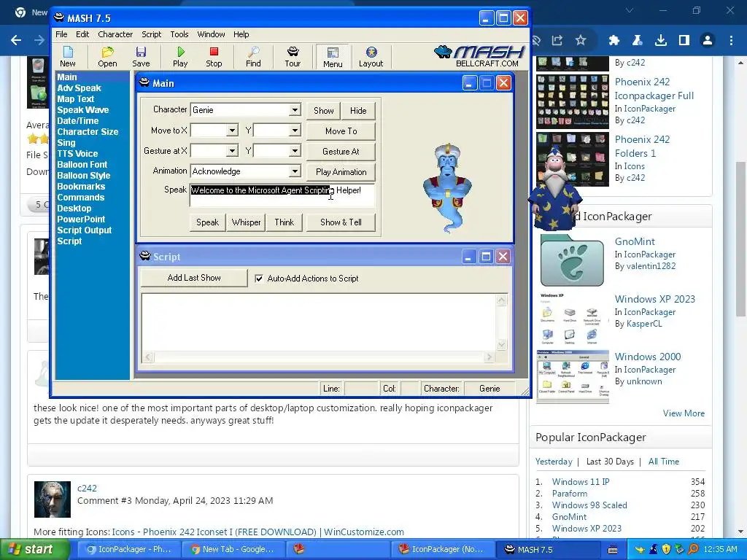The width and height of the screenshot is (747, 560).
Task: Click the Genie character in the Main panel
Action: point(447,188)
